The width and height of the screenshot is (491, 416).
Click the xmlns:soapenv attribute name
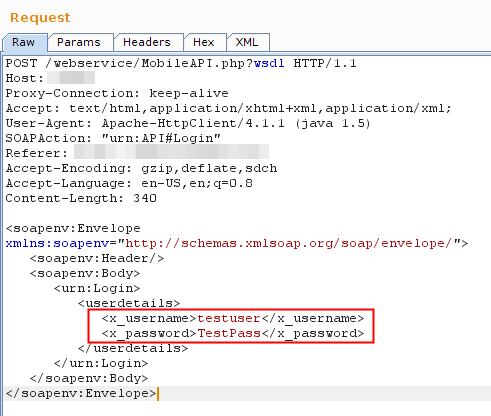(x=57, y=243)
